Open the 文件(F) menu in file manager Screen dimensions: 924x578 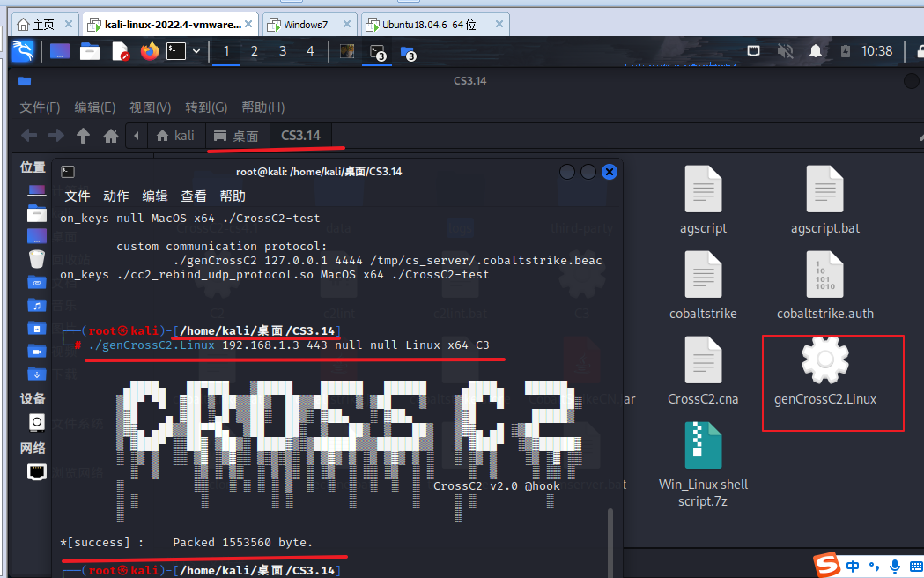click(40, 107)
